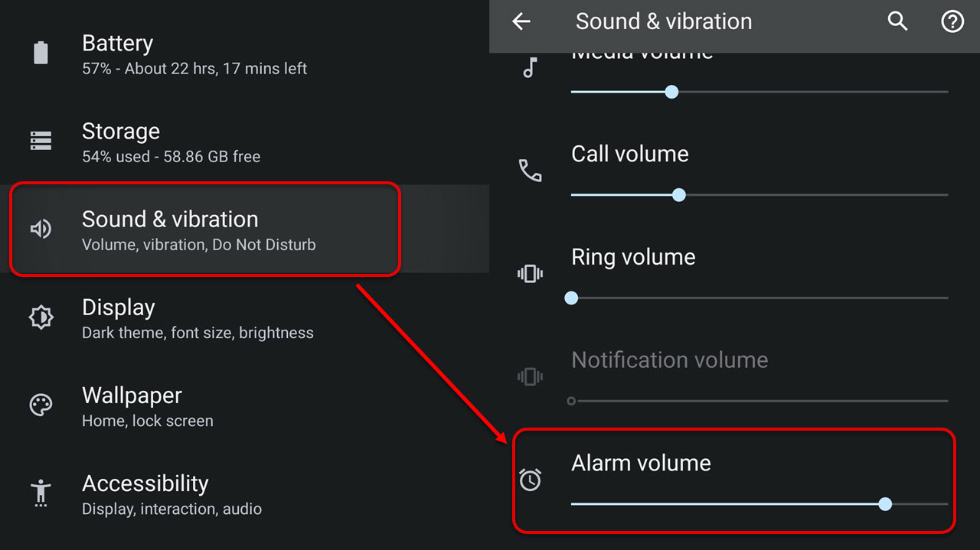
Task: Open the search in Sound & vibration settings
Action: [897, 21]
